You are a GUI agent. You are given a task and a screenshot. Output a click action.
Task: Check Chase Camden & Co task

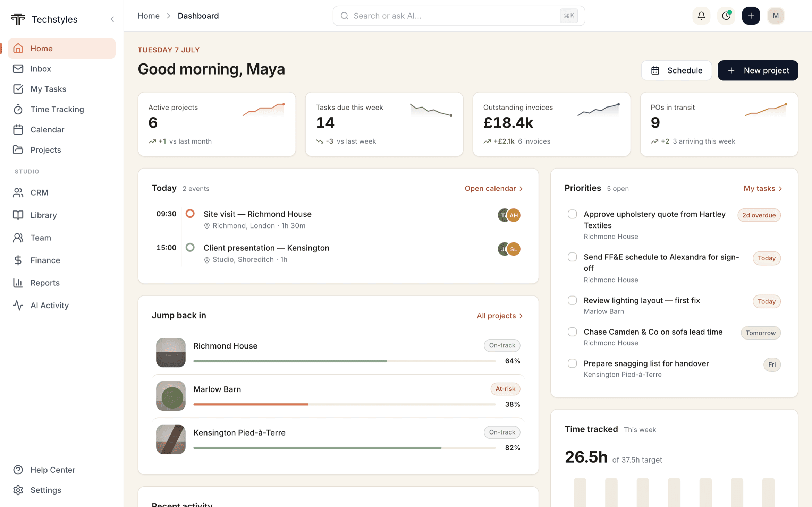pyautogui.click(x=572, y=332)
